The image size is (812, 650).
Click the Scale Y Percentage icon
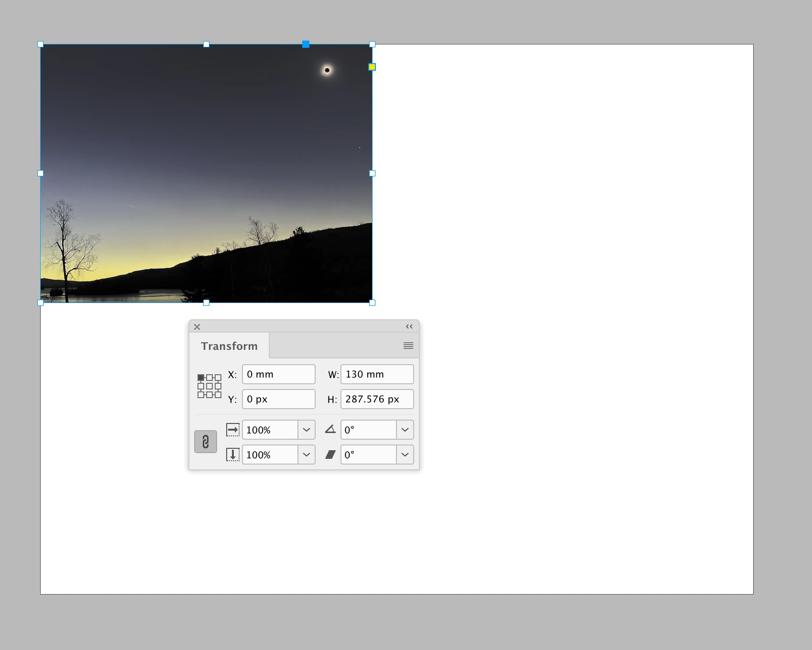click(x=233, y=455)
